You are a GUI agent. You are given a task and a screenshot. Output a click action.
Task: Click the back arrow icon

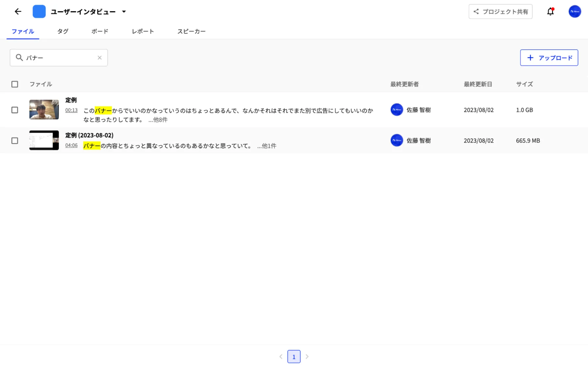point(18,11)
